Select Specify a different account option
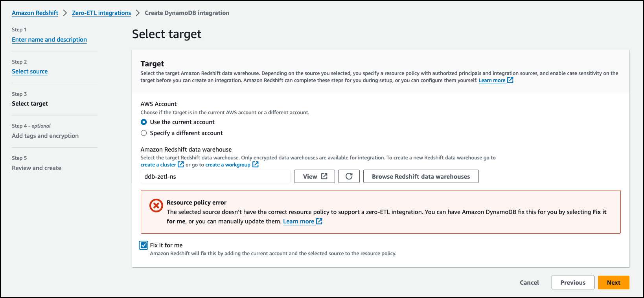This screenshot has width=644, height=298. 144,133
